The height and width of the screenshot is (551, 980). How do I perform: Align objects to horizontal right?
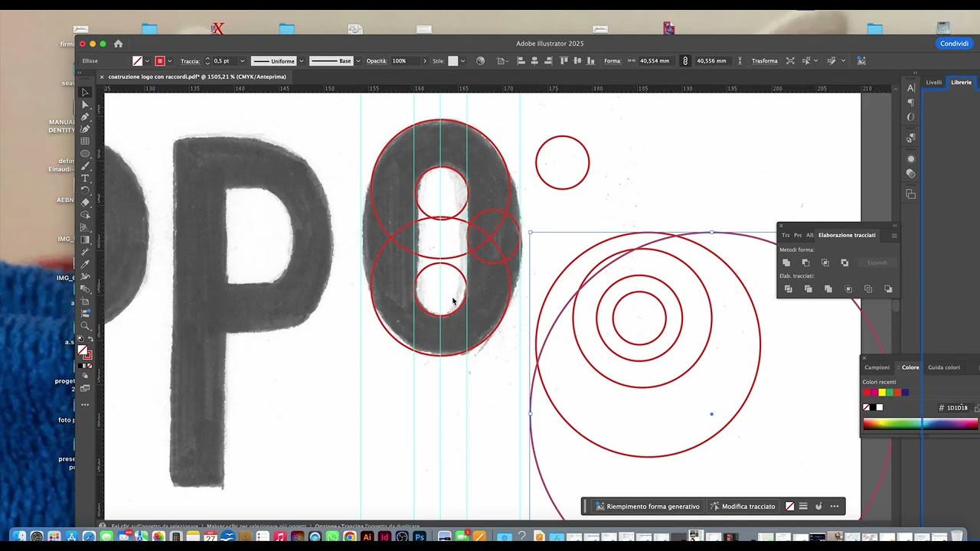pos(548,60)
